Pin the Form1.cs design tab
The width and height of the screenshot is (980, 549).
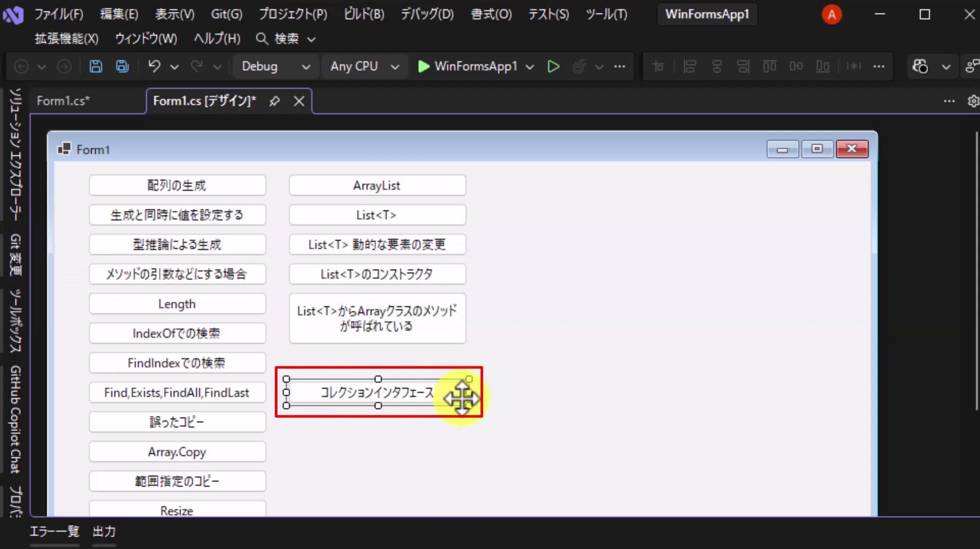(x=275, y=101)
